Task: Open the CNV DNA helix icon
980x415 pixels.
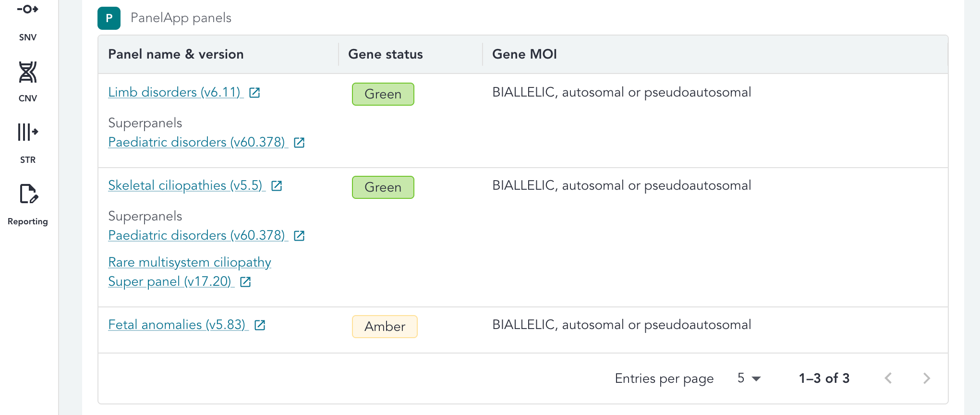Action: coord(27,72)
